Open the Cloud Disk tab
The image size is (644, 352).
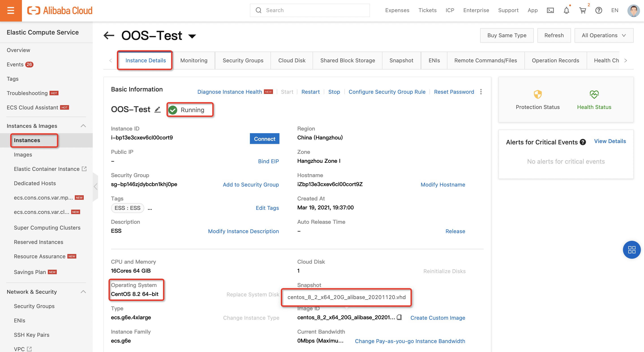tap(292, 60)
